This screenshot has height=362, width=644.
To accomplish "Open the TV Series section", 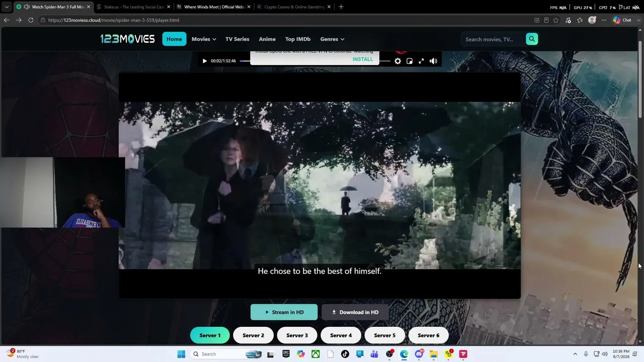I will point(237,39).
